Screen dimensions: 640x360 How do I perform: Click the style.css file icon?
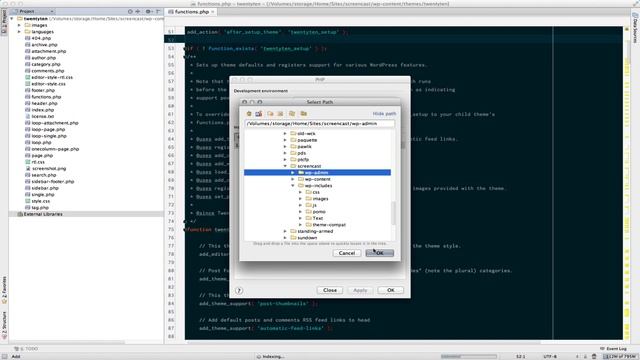tap(28, 201)
